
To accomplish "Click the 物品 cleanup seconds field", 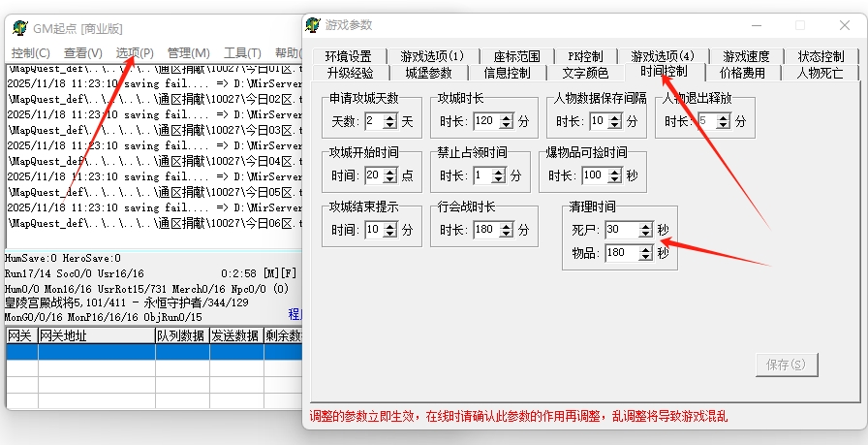I will coord(622,253).
